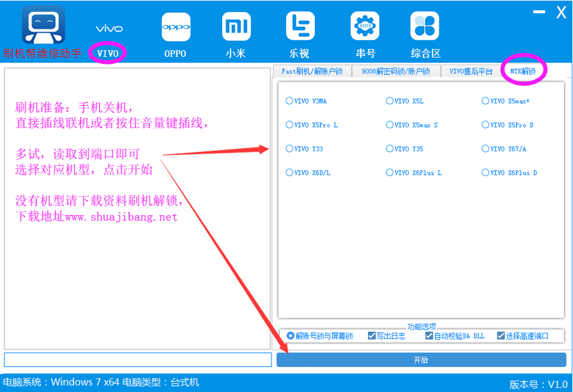Open the 小米 (Xiaomi) section icon
Viewport: 573px width, 392px height.
[236, 26]
